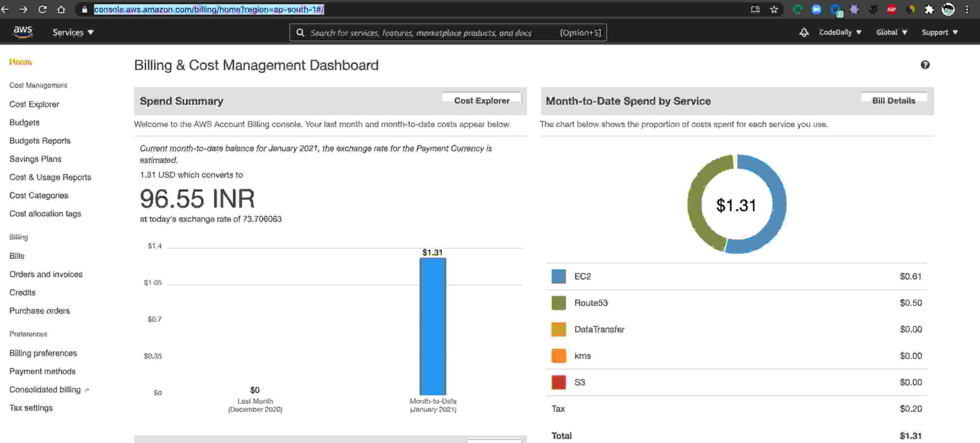Click the S3 red color swatch

558,382
